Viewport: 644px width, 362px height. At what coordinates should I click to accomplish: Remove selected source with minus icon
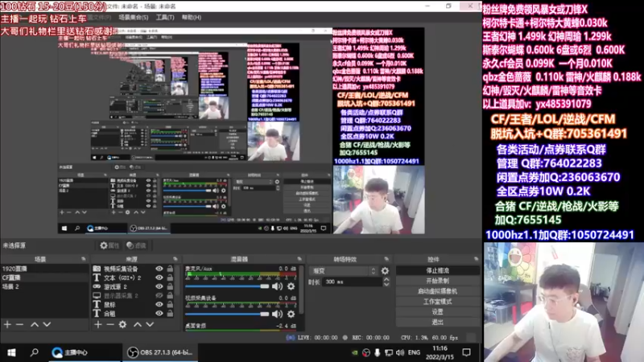(110, 325)
